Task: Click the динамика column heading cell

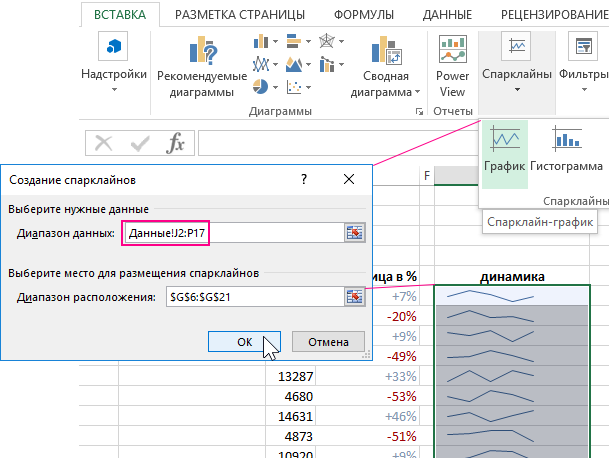Action: 512,276
